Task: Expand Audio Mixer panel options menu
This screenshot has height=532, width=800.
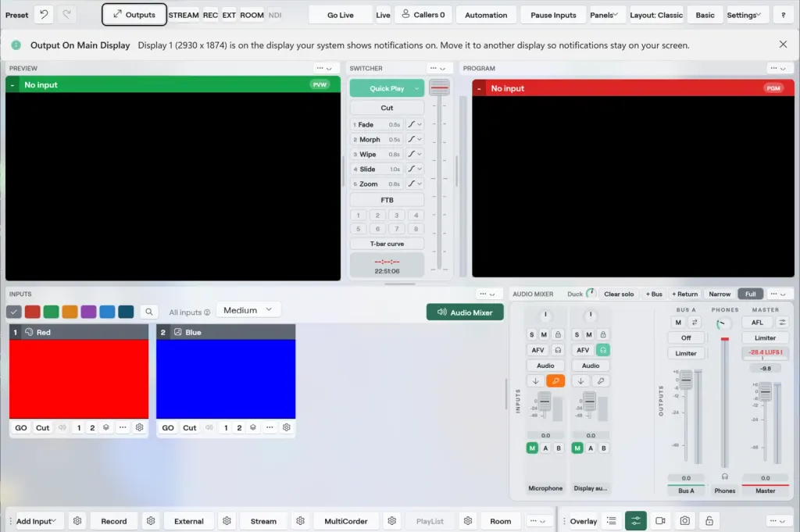Action: (x=778, y=294)
